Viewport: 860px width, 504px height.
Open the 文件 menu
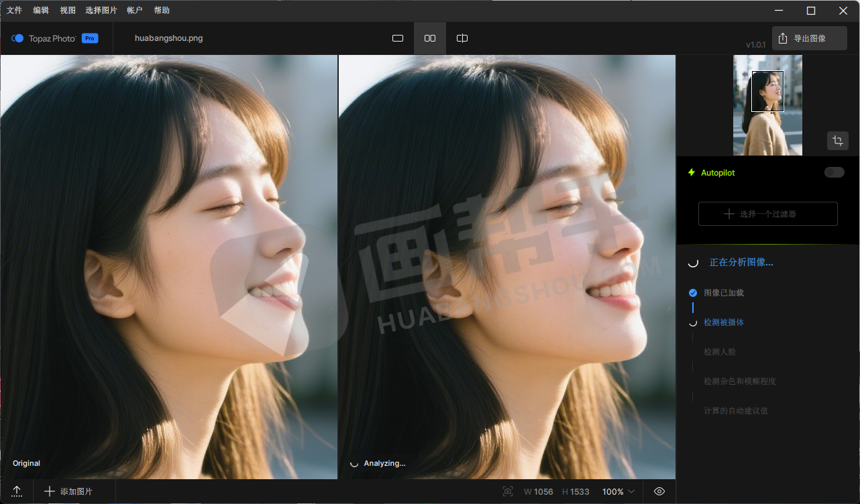[14, 10]
